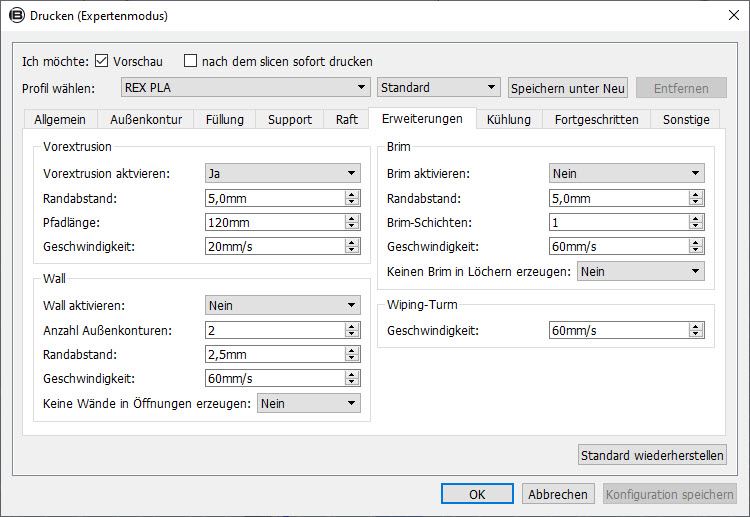Select the Support tab
This screenshot has height=517, width=750.
[290, 120]
